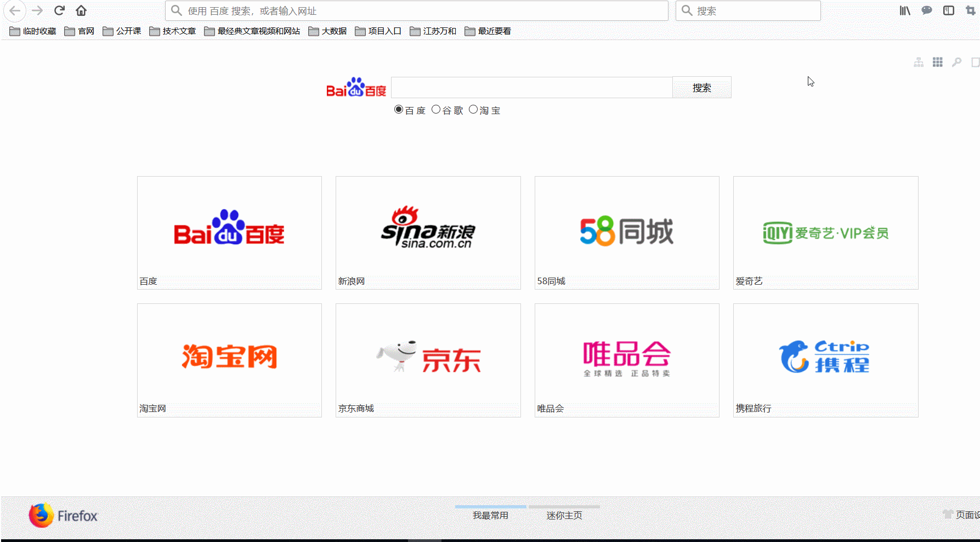Click the 搜索 button next to the Baidu box

tap(702, 88)
